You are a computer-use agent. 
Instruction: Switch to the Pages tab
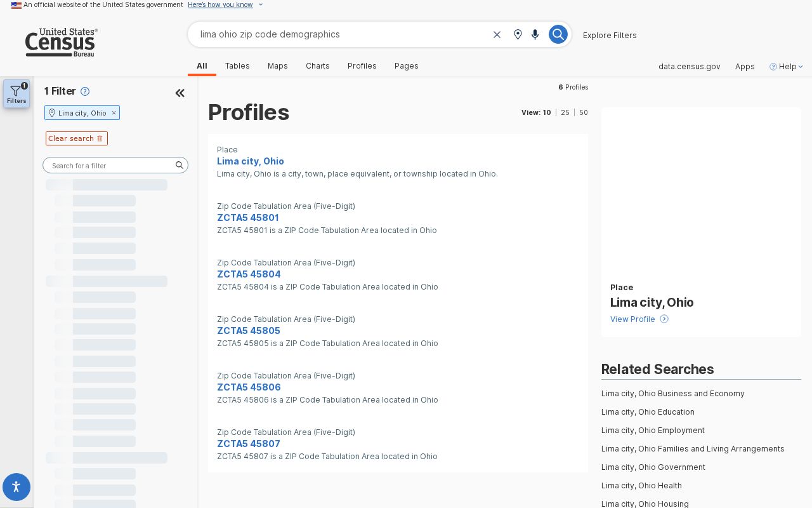point(407,66)
